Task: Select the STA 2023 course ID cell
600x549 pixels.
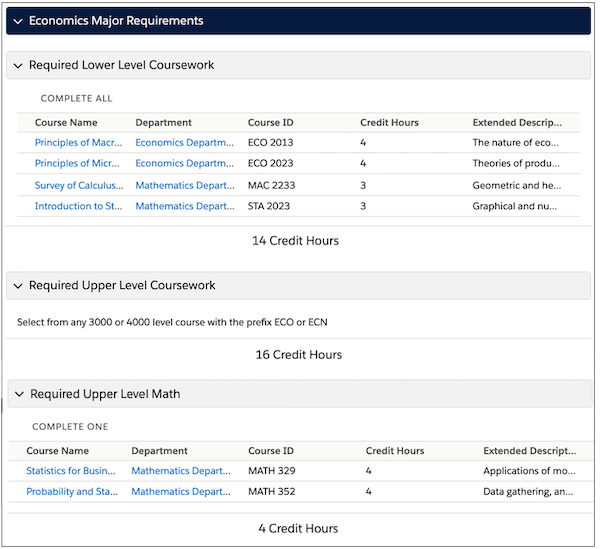Action: [269, 206]
